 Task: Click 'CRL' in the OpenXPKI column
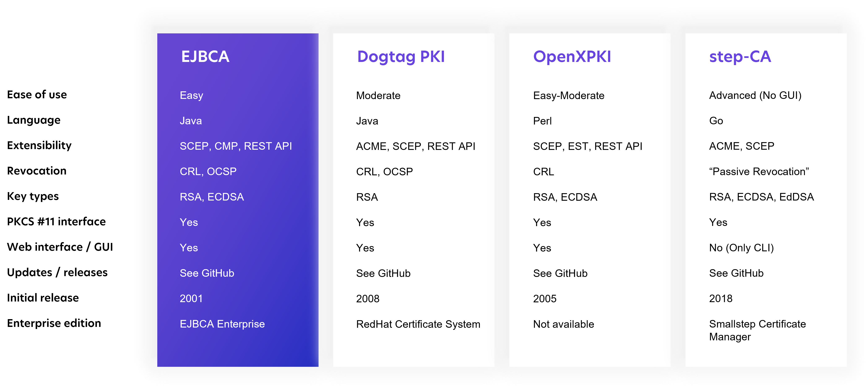coord(544,172)
